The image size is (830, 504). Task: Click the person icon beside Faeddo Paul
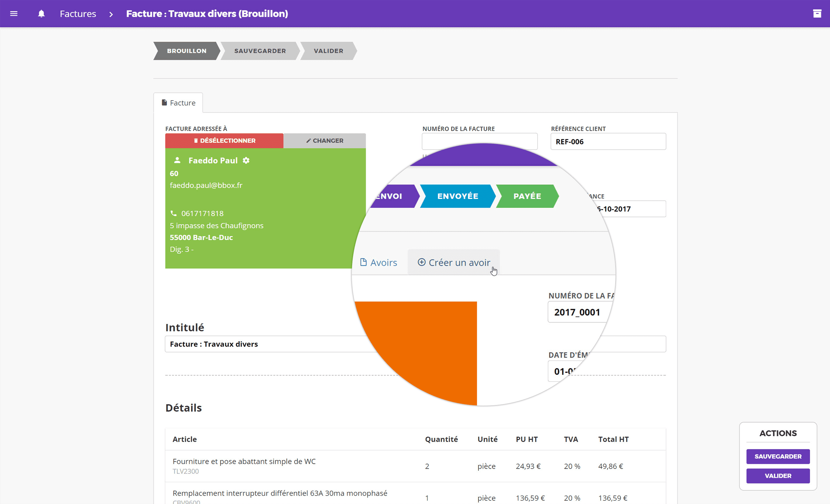tap(177, 160)
